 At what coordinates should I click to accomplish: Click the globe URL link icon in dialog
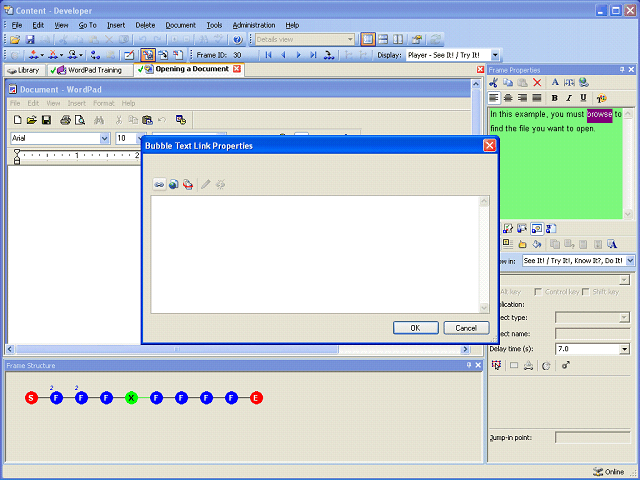(x=173, y=184)
